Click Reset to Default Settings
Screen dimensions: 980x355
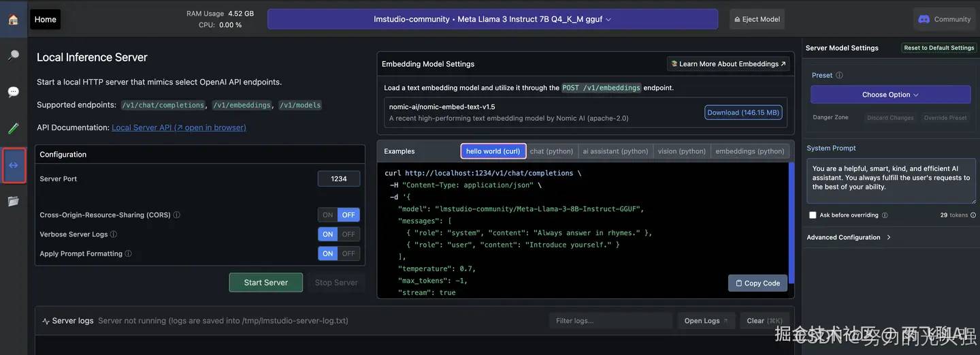[939, 48]
